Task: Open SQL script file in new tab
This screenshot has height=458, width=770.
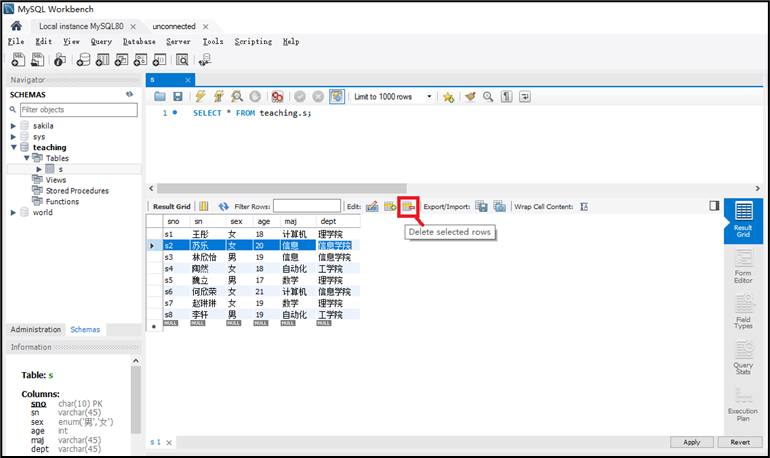Action: 37,60
